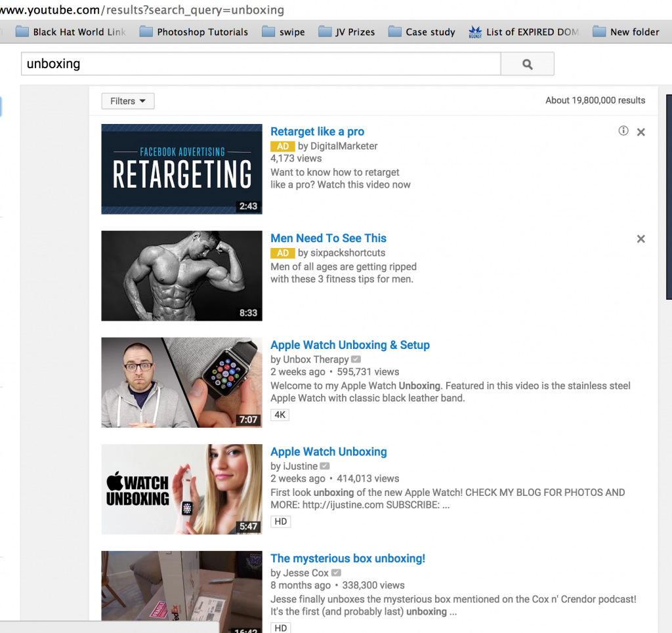Open List of EXPIRED DOM bookmark
This screenshot has height=633, width=672.
(x=523, y=31)
